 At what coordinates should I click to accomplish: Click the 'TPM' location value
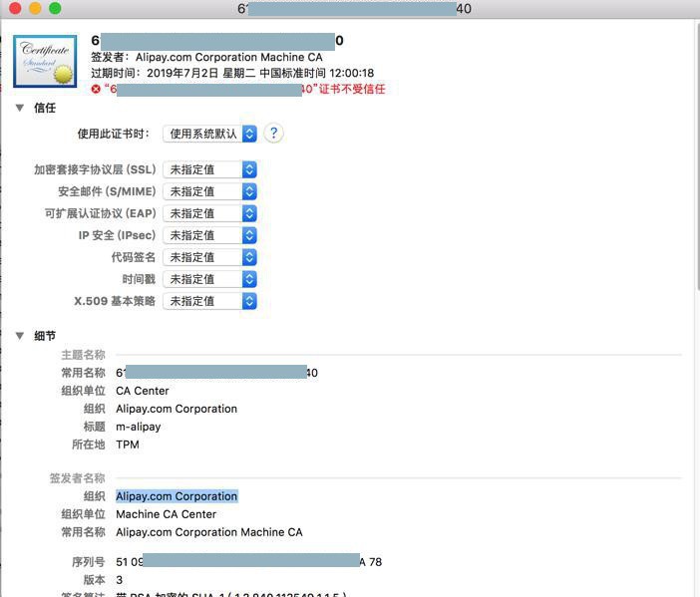pyautogui.click(x=128, y=445)
